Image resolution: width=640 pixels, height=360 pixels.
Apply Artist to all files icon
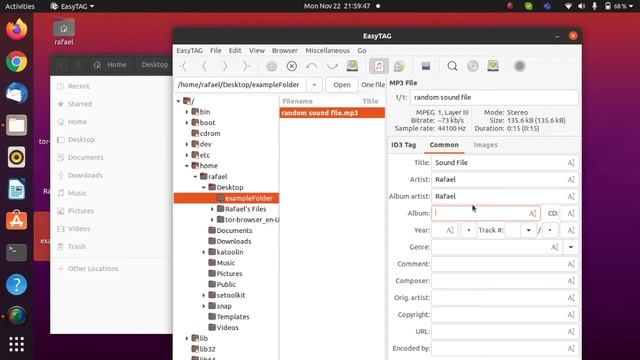pos(571,180)
